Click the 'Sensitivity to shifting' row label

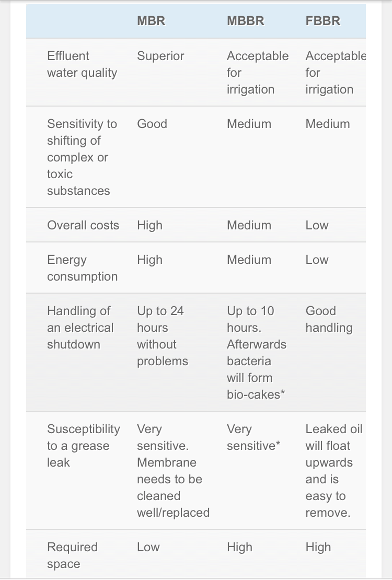pos(82,157)
